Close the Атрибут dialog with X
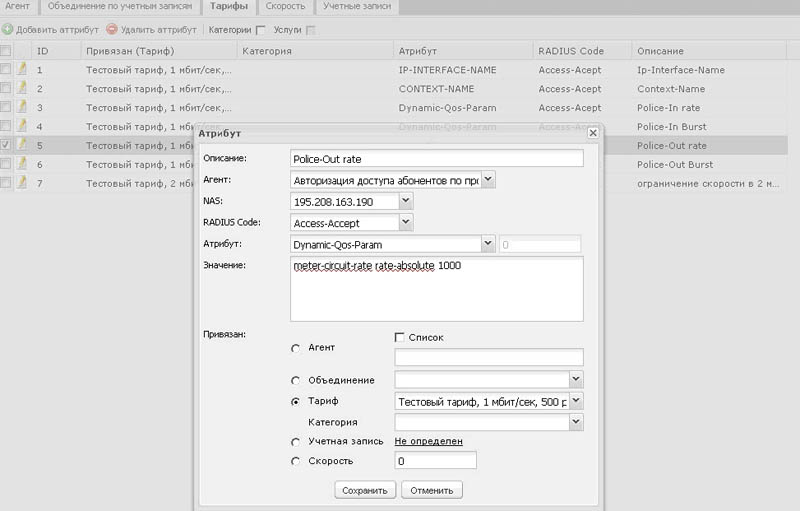This screenshot has width=800, height=511. click(x=593, y=133)
